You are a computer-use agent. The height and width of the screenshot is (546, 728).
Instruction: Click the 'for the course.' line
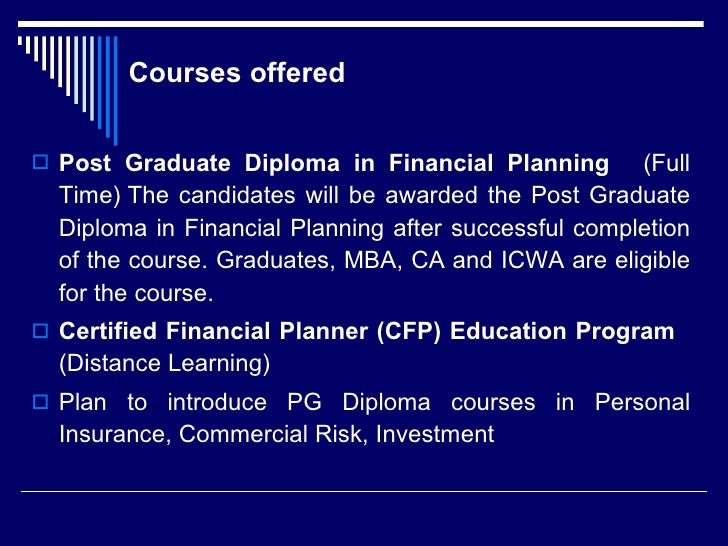pyautogui.click(x=136, y=293)
